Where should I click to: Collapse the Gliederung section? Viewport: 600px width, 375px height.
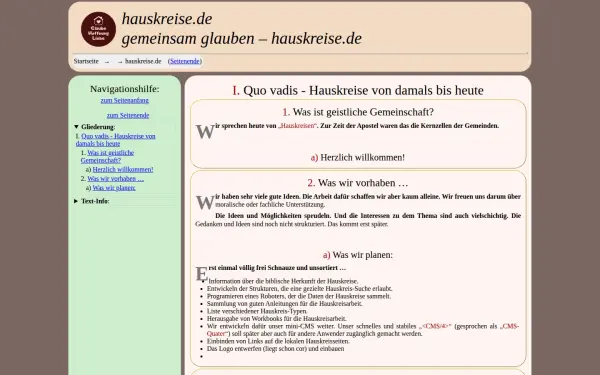[x=95, y=127]
